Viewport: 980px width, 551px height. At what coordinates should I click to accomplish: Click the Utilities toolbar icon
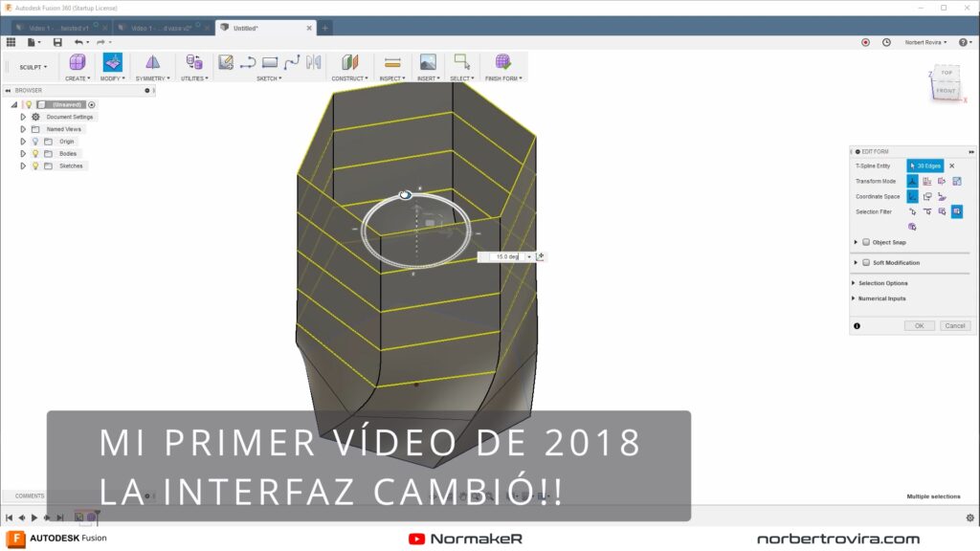coord(194,62)
